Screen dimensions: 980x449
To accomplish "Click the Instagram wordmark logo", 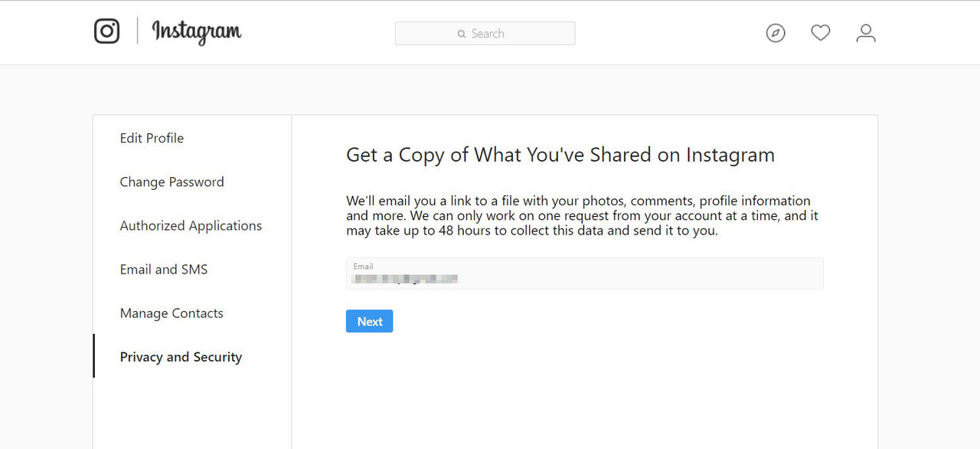I will tap(197, 31).
